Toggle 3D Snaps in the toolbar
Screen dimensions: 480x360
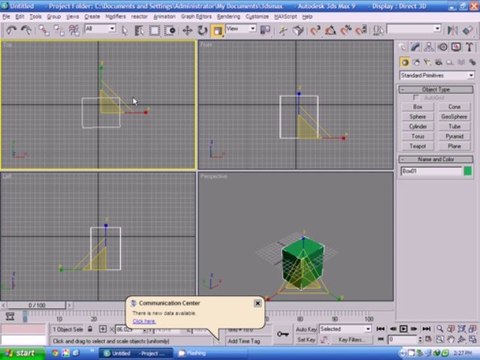pos(315,31)
